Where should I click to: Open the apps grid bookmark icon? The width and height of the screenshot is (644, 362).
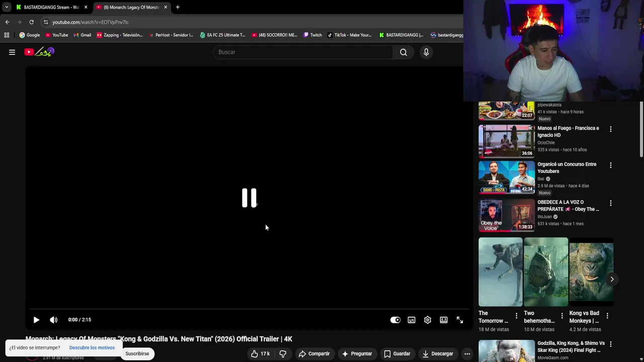tap(7, 35)
